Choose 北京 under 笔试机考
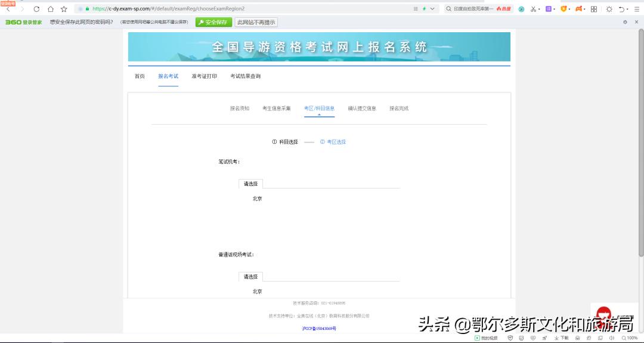This screenshot has height=343, width=644. [x=257, y=199]
